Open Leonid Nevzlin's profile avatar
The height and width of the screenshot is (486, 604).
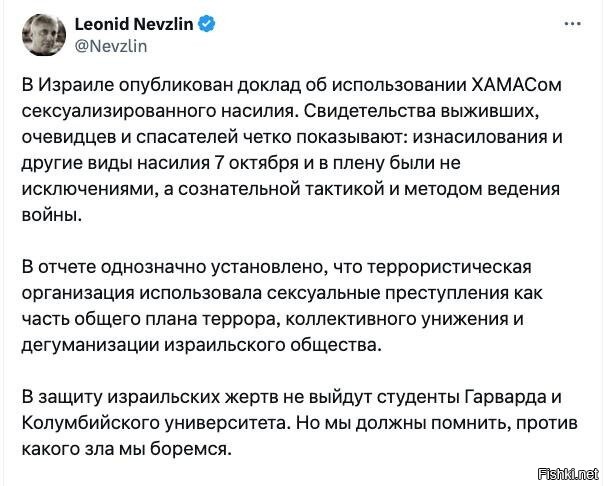44,35
